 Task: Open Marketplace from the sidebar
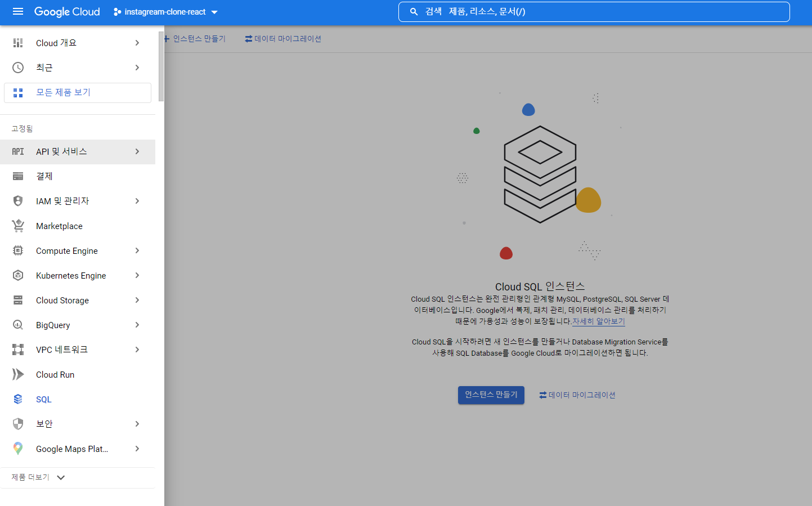pos(78,226)
